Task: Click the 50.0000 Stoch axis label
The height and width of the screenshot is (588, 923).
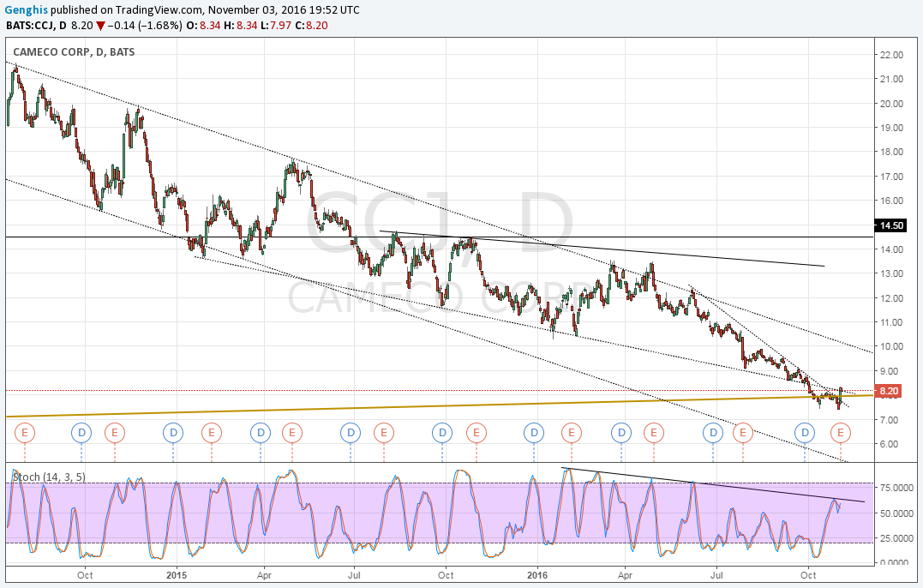Action: pyautogui.click(x=897, y=513)
